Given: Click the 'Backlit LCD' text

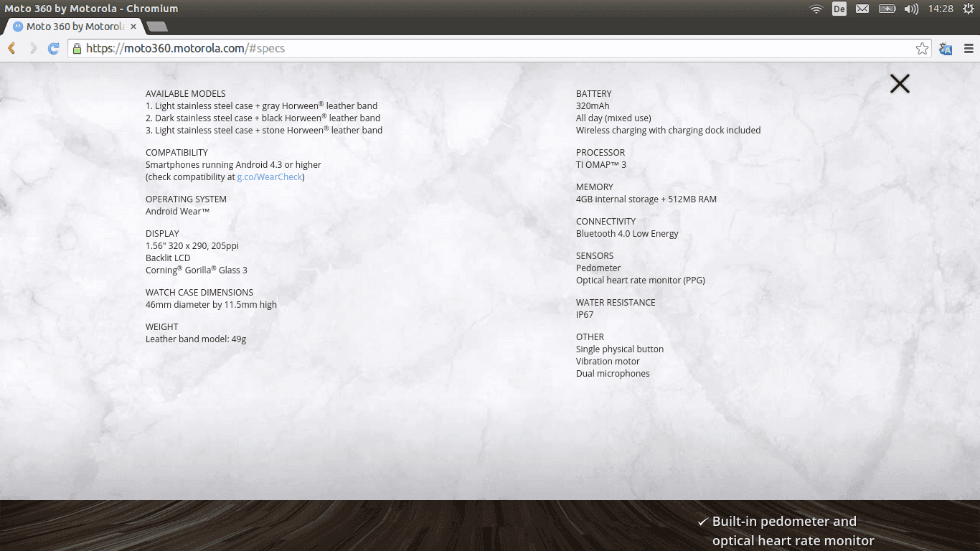Looking at the screenshot, I should (x=168, y=258).
